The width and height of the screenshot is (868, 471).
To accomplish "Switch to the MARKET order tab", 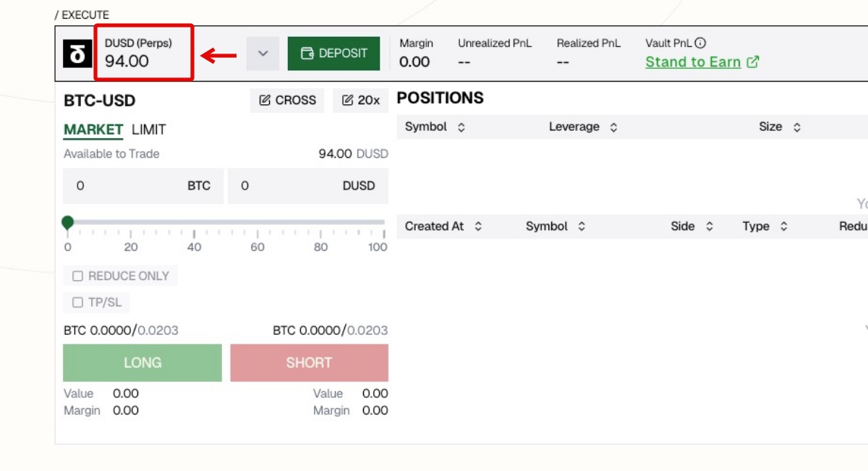I will (x=93, y=130).
